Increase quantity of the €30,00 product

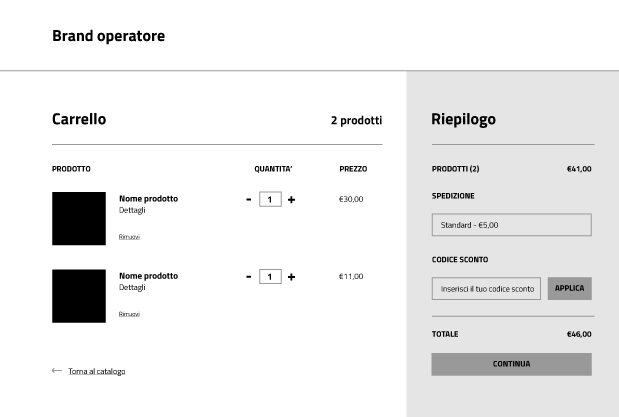(291, 200)
